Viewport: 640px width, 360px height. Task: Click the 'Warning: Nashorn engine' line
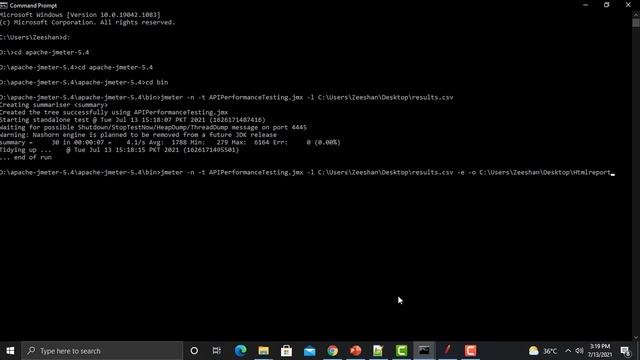click(138, 135)
